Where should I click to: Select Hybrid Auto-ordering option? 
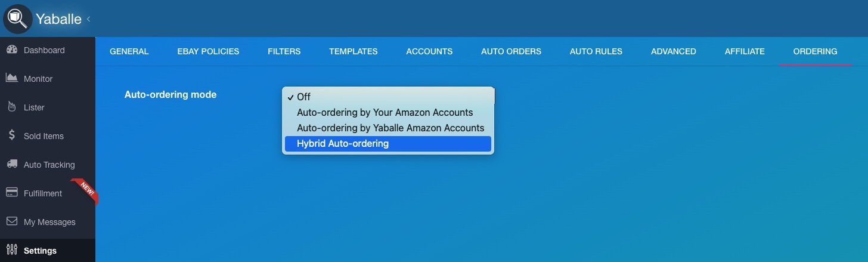point(343,143)
